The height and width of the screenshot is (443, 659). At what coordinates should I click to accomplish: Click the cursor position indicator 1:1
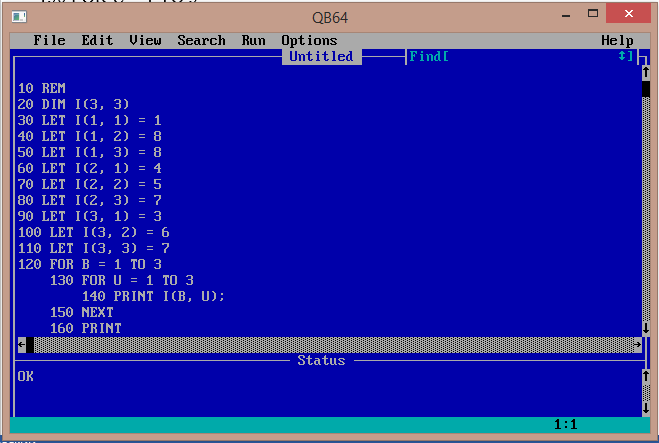coord(565,425)
